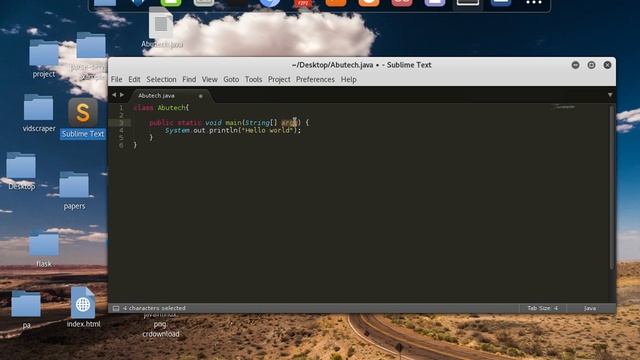Go to previous tab with left arrow

coord(114,95)
